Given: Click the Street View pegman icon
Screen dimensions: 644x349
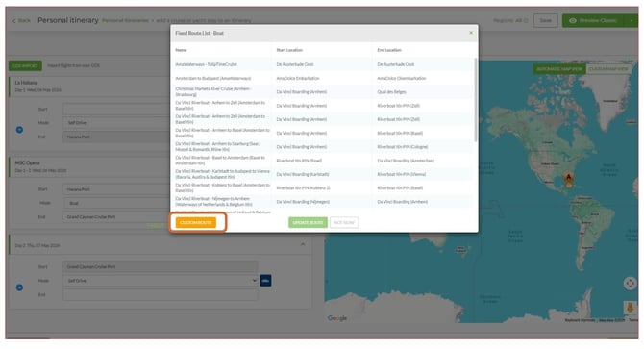Looking at the screenshot, I should [630, 309].
